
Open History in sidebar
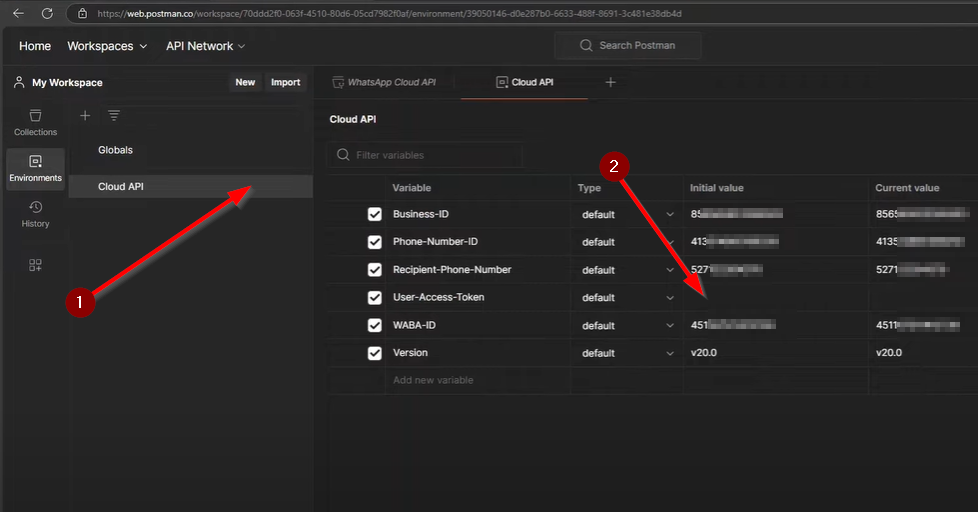(x=36, y=214)
